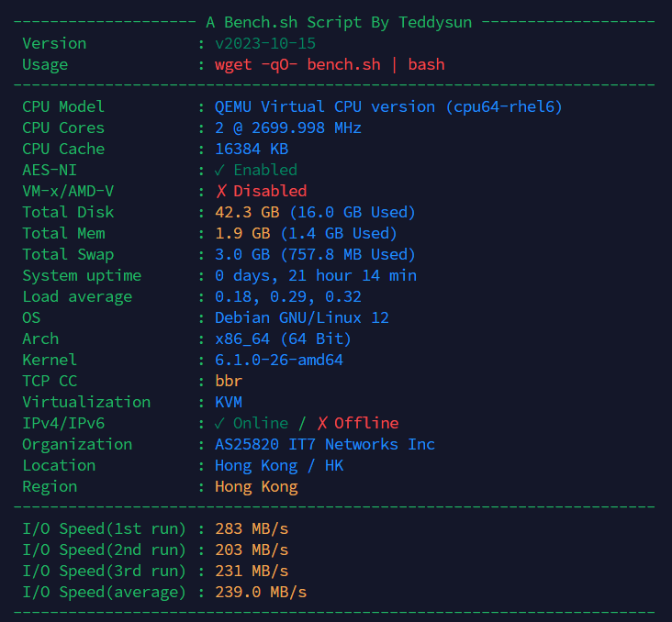
Task: Click the green checkmark before Online
Action: click(x=219, y=423)
